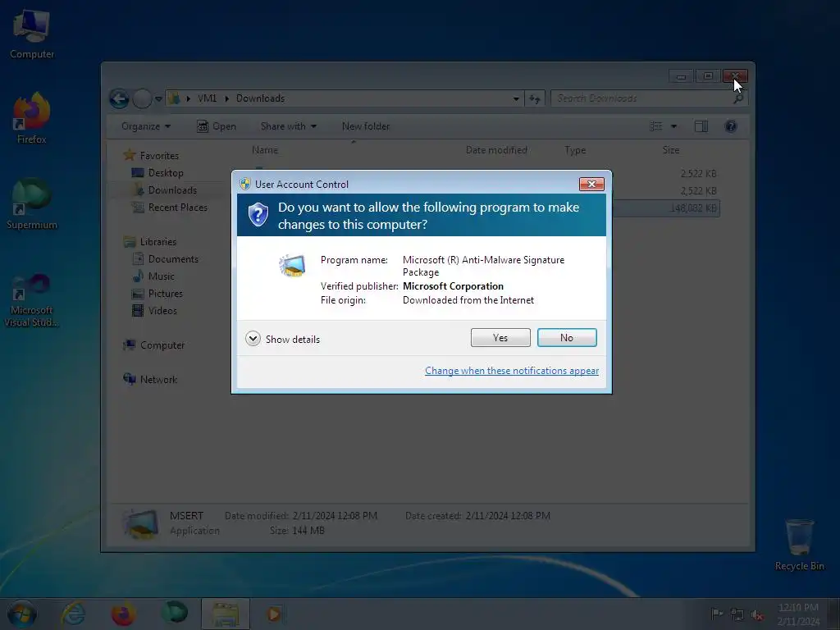Image resolution: width=840 pixels, height=630 pixels.
Task: Expand Show details chevron in UAC dialog
Action: (x=253, y=339)
